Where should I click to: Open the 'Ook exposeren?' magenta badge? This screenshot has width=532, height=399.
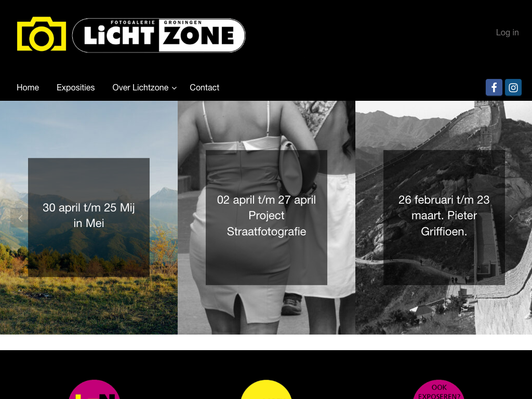click(438, 390)
